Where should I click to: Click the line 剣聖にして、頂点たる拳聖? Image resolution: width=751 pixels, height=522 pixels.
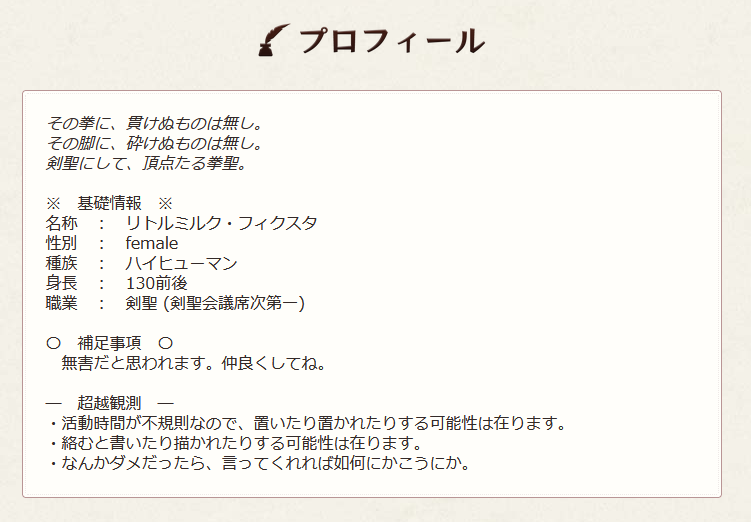click(x=147, y=163)
